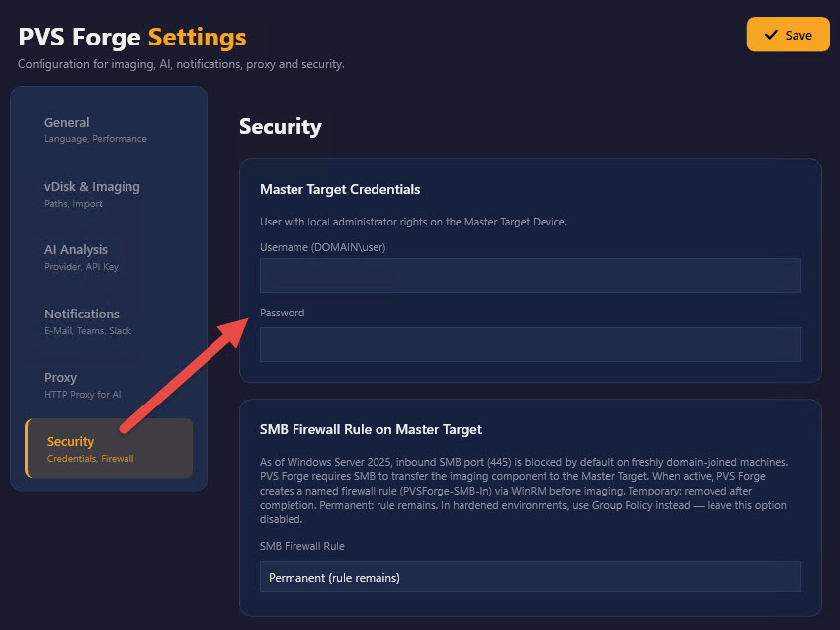Click the Windows Server 2025 firewall description text
This screenshot has width=840, height=630.
[x=524, y=491]
